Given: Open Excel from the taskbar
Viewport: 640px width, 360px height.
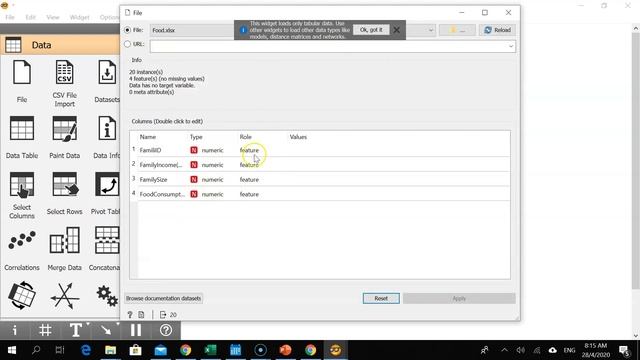Looking at the screenshot, I should click(211, 350).
